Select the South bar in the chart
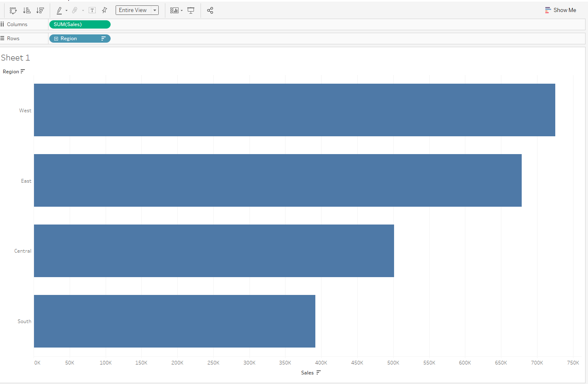This screenshot has width=588, height=384. click(x=174, y=321)
